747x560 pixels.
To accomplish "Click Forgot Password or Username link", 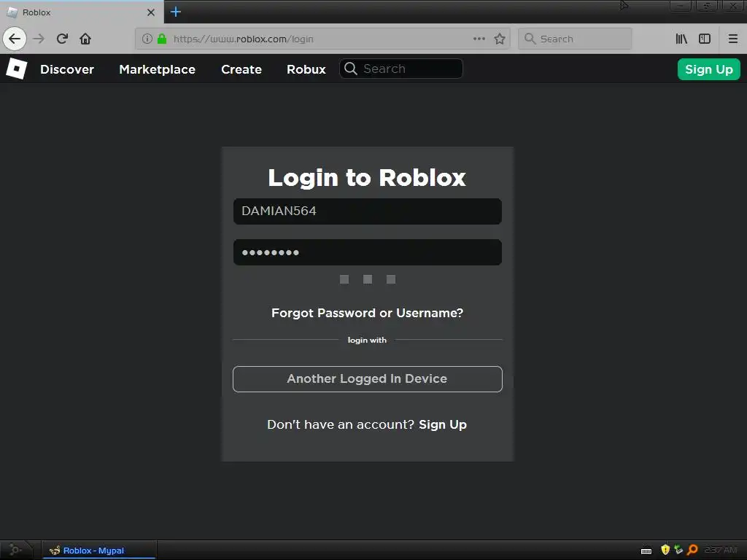I will pyautogui.click(x=368, y=313).
